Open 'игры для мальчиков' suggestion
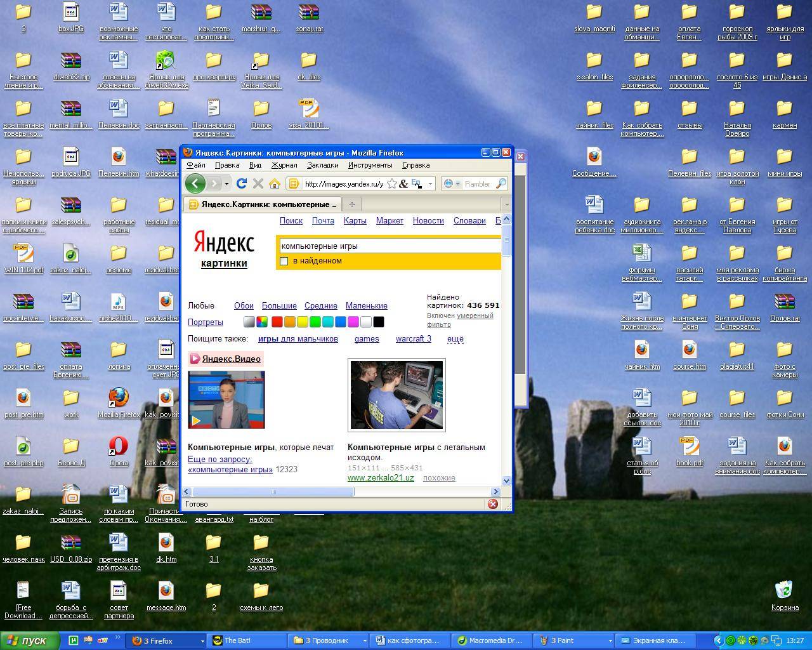 (298, 339)
